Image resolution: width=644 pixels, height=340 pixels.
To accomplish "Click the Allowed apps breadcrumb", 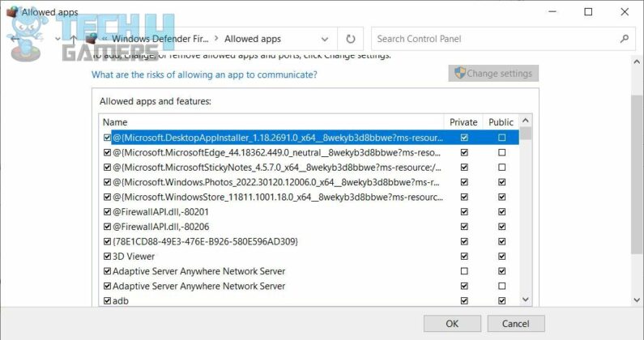I will tap(253, 39).
